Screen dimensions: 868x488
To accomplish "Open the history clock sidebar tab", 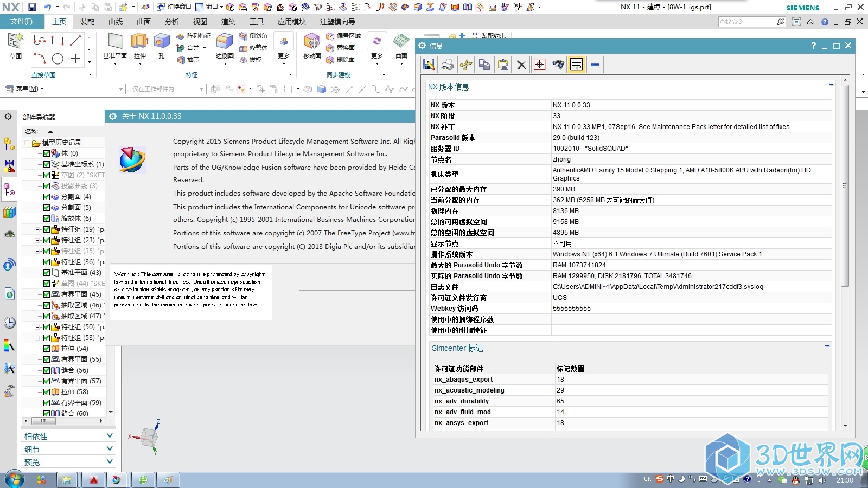I will pyautogui.click(x=10, y=323).
